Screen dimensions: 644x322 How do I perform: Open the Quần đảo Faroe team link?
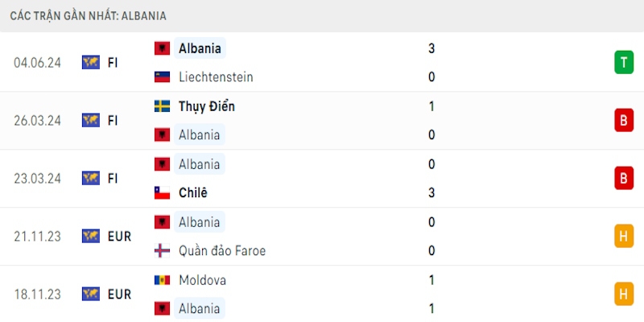[x=222, y=250]
